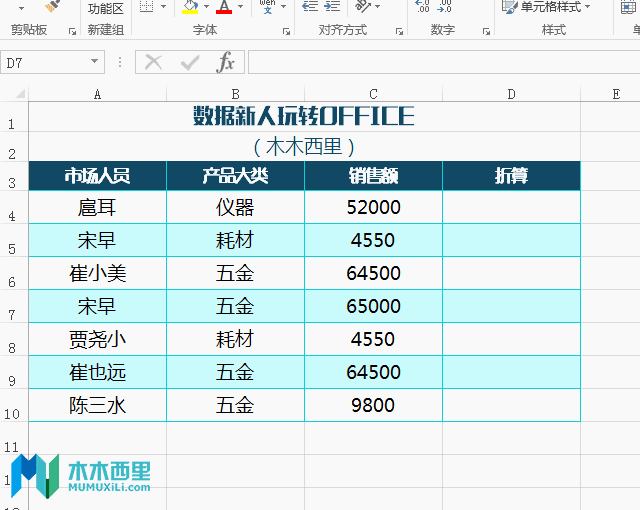Click the wén phonetic guide icon

(267, 6)
